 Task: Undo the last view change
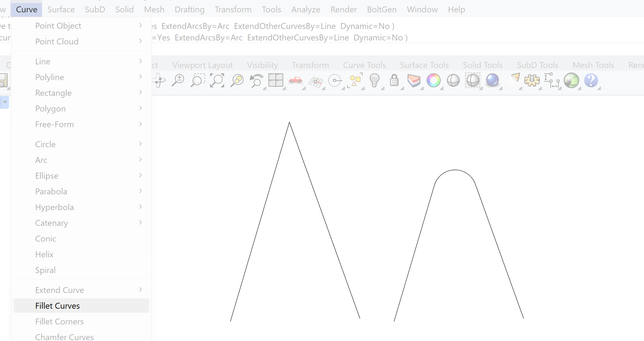click(x=256, y=81)
